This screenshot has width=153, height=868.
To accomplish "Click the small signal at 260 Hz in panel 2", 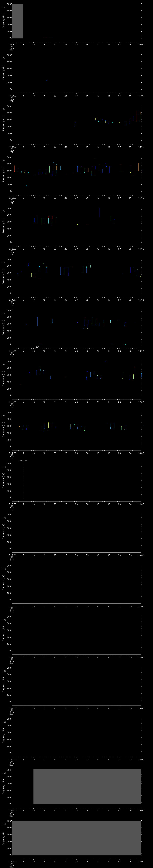I will (47, 80).
